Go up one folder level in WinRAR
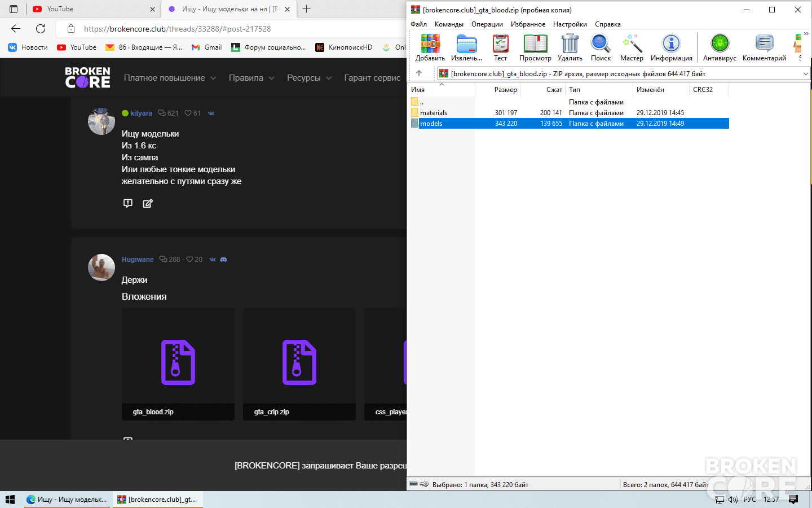 coord(419,73)
